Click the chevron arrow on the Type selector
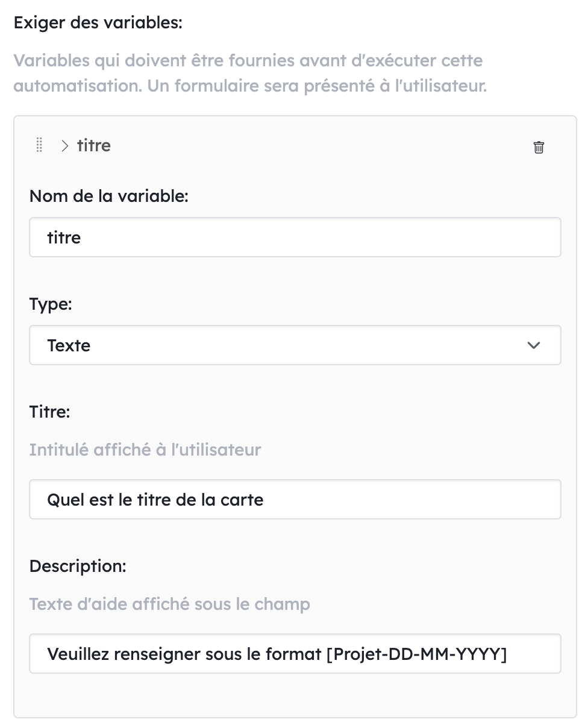 point(533,345)
